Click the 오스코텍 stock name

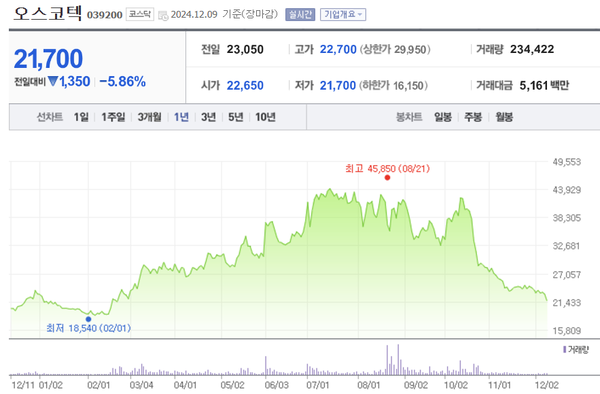click(47, 13)
